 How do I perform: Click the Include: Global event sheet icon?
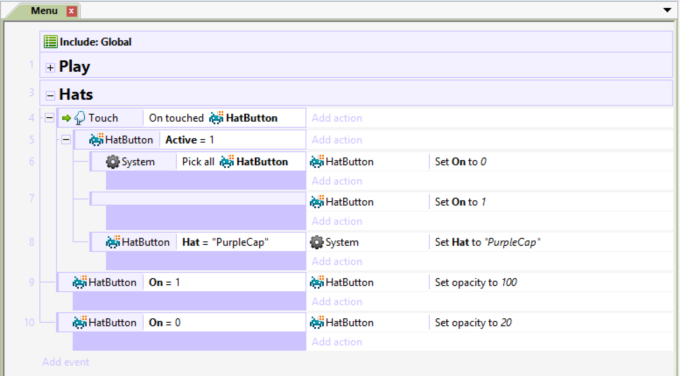coord(50,42)
